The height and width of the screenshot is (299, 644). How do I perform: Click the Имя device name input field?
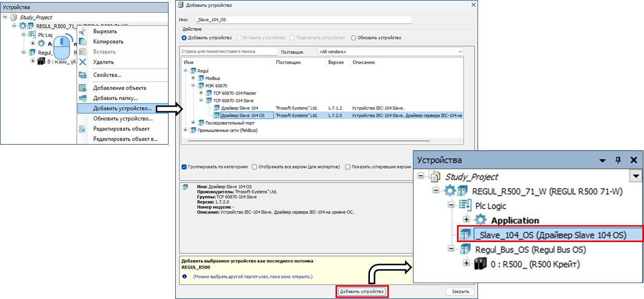click(302, 19)
